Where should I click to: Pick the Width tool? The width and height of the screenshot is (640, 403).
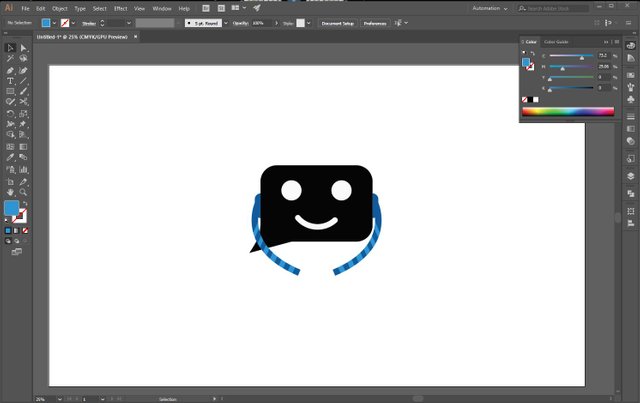[10, 124]
